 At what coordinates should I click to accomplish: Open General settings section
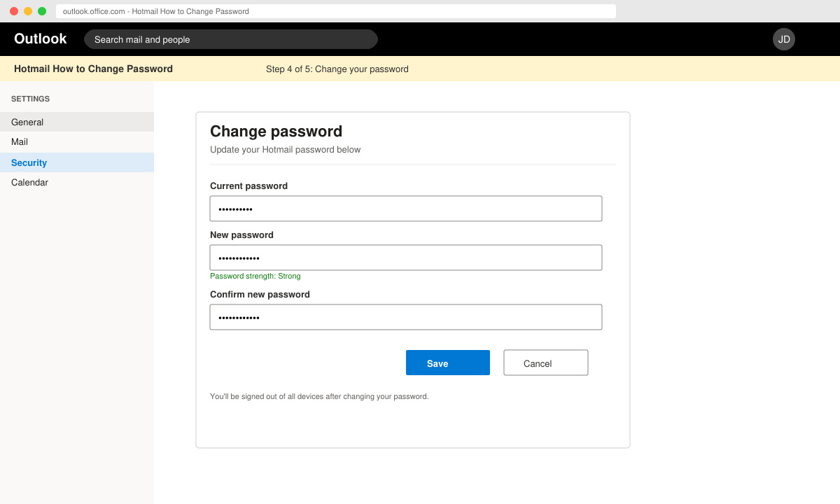click(77, 122)
